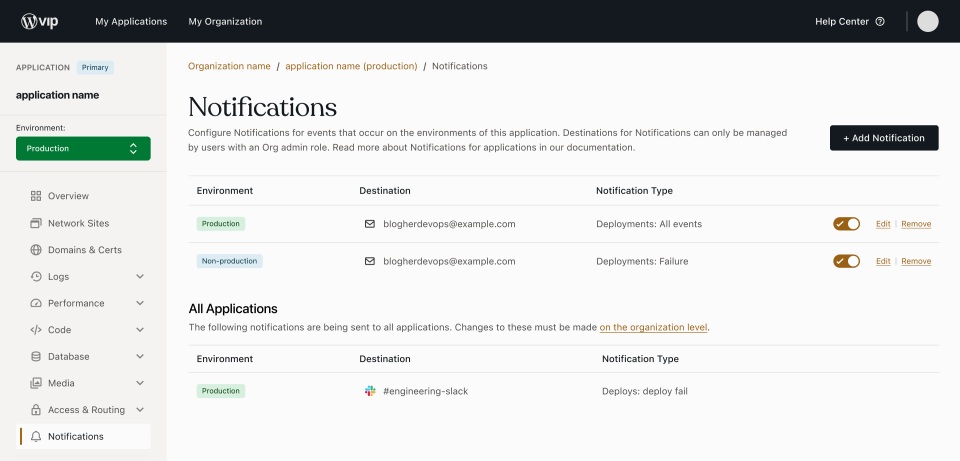Click blogherdevops@example.com in the All events row
This screenshot has height=461, width=960.
449,224
